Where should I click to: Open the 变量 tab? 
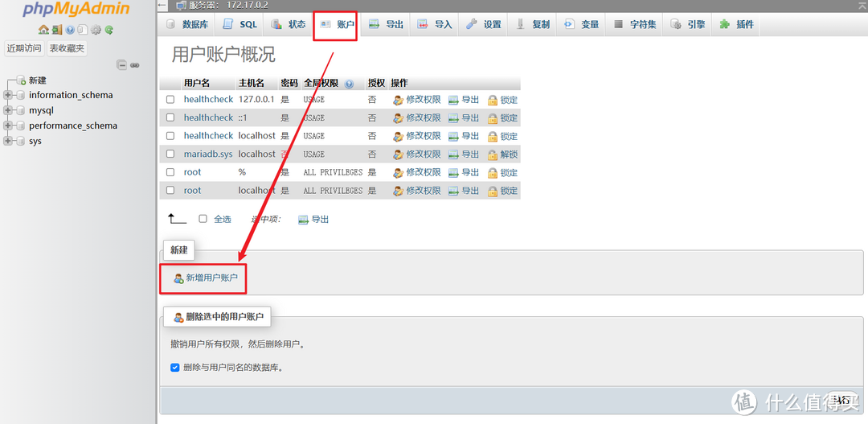click(x=581, y=24)
